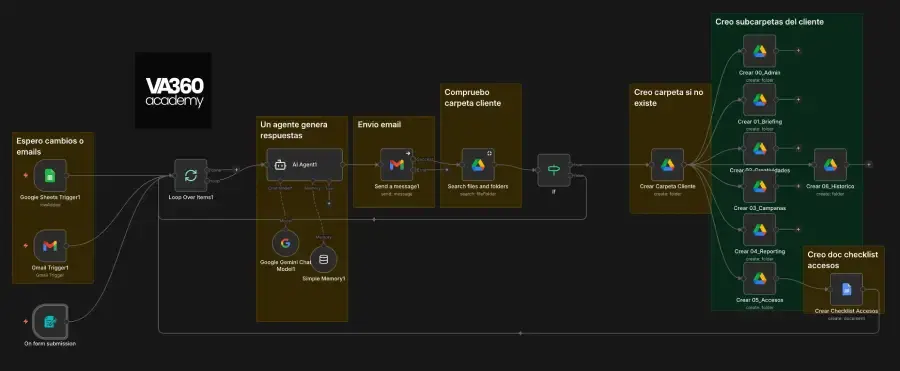Click the VA360 academy logo

(x=173, y=90)
